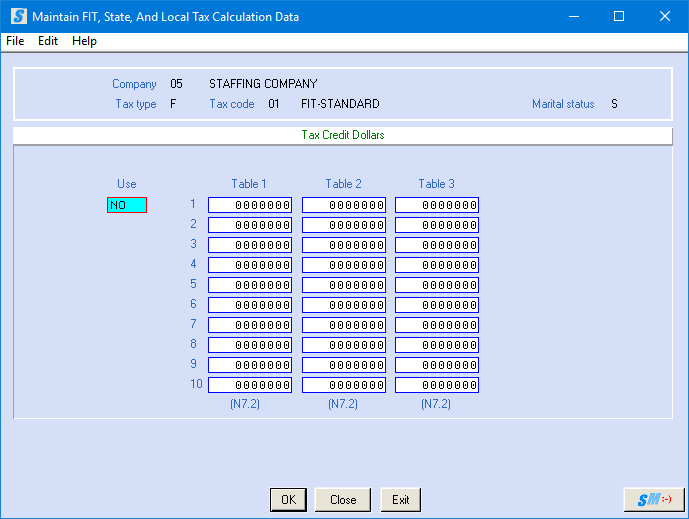Click the Close button at bottom
The height and width of the screenshot is (519, 689).
tap(343, 500)
